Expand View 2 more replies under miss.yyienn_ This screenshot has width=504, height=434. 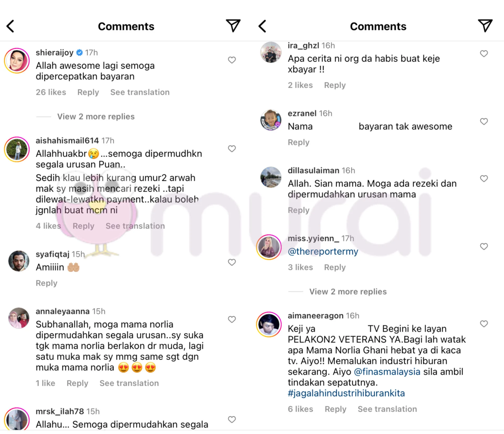[348, 292]
